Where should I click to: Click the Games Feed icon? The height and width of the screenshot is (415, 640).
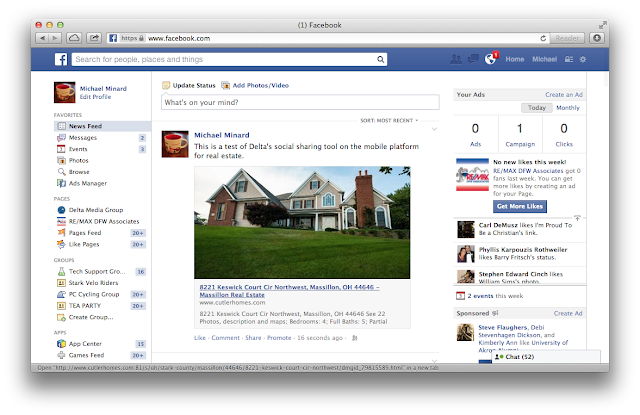[61, 355]
